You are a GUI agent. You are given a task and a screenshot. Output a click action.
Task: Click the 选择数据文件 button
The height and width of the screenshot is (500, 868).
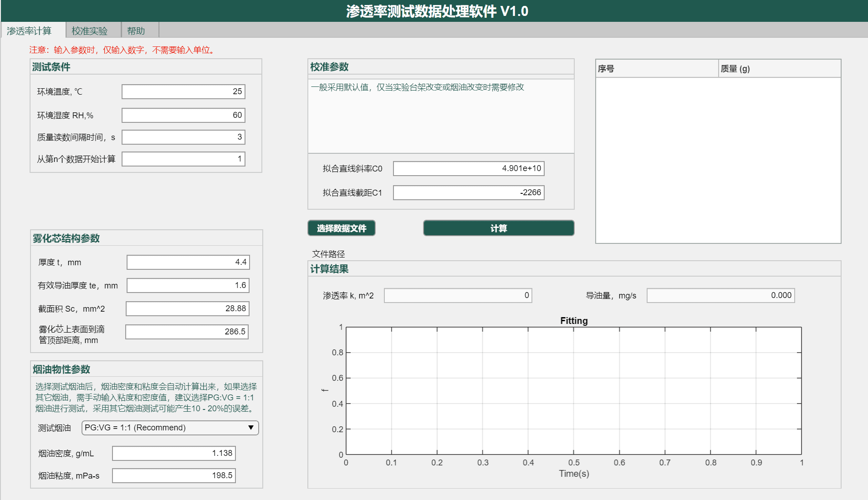tap(342, 228)
